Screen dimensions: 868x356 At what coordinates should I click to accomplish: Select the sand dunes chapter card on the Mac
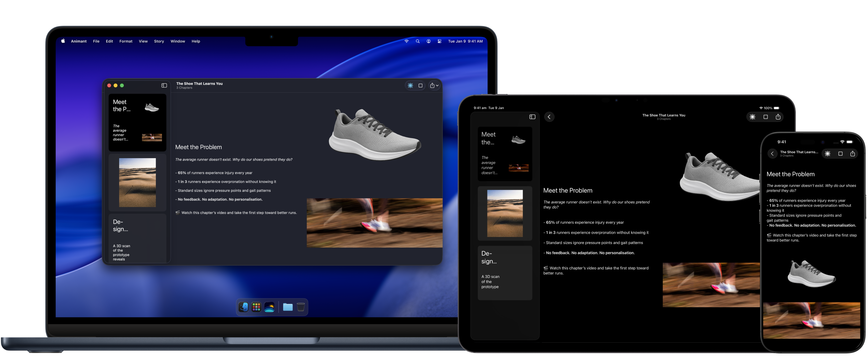[x=137, y=182]
